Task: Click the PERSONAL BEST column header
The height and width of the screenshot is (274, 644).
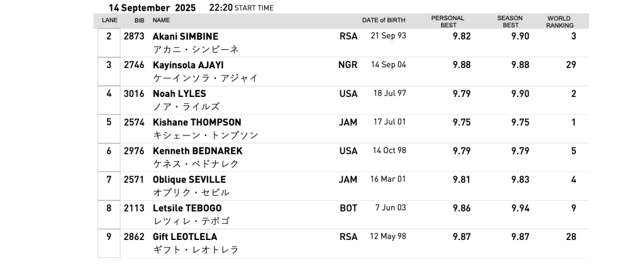Action: click(448, 21)
